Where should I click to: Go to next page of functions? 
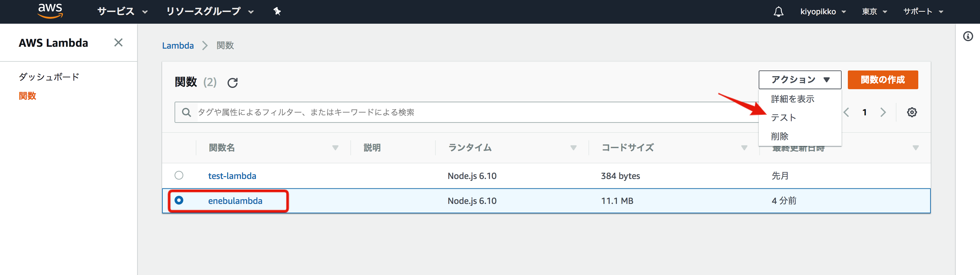click(x=883, y=112)
